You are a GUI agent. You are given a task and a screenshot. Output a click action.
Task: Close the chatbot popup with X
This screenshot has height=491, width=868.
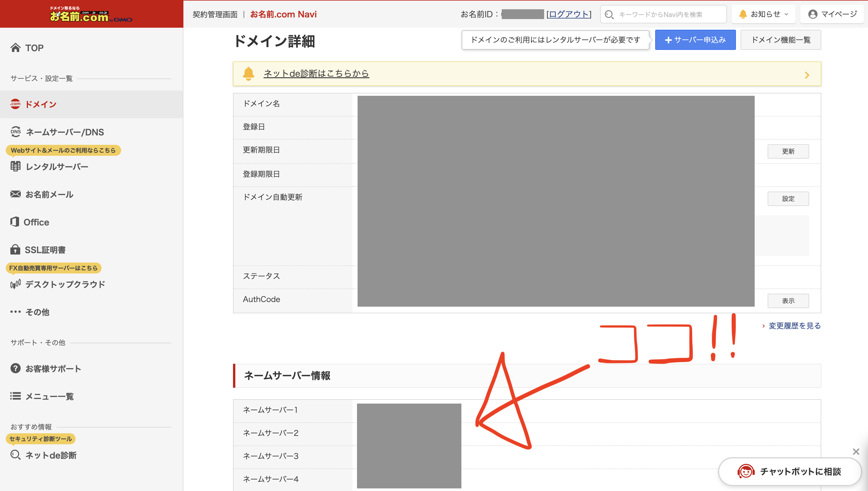[x=856, y=451]
